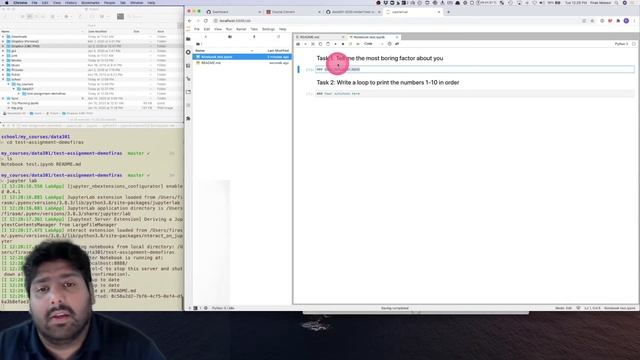Screen dimensions: 640x360
Task: Open the JupyterLab Run menu
Action: tap(229, 29)
